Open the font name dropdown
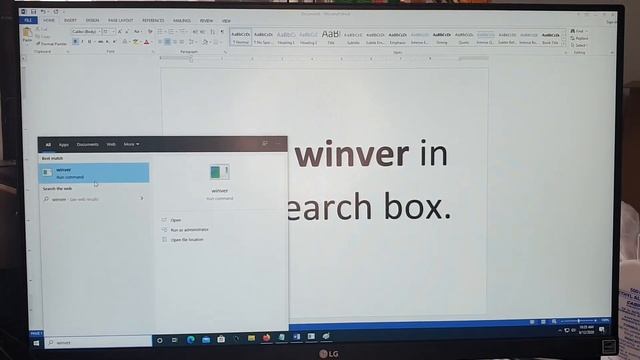The image size is (640, 360). 99,31
